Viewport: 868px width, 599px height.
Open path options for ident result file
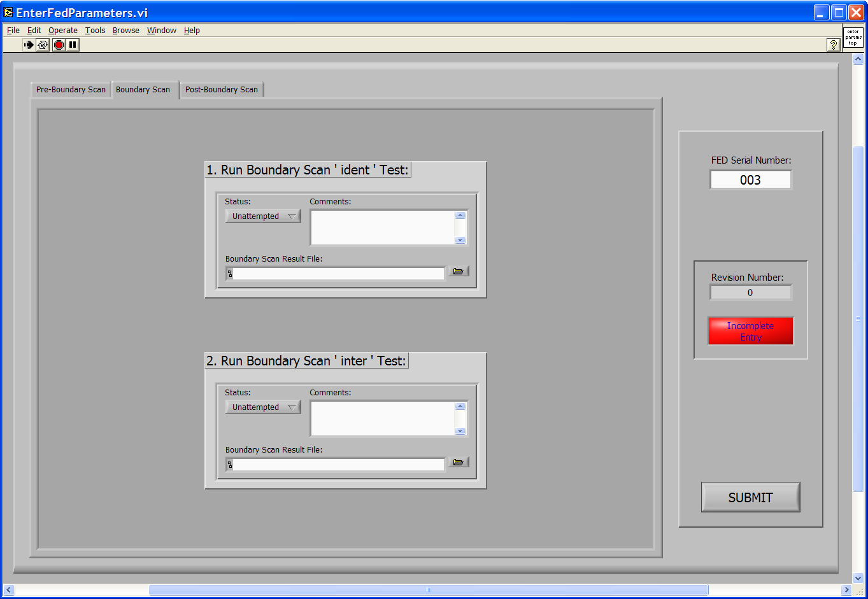(230, 274)
